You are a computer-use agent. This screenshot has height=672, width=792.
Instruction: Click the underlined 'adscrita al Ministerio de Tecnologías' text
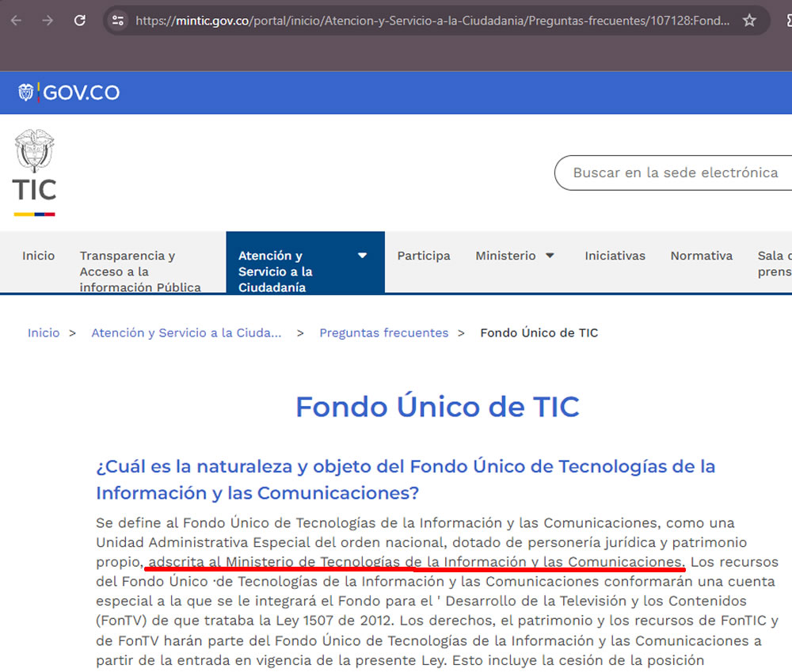point(417,562)
